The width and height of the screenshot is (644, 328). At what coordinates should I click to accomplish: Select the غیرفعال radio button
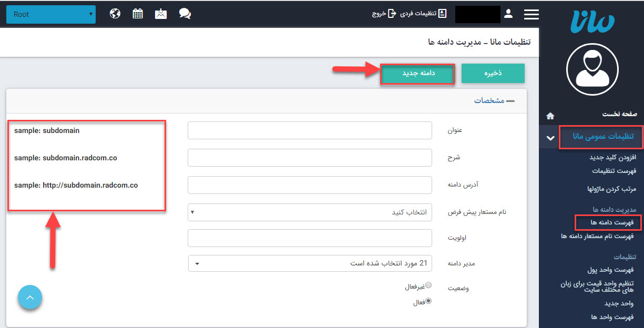coord(428,285)
